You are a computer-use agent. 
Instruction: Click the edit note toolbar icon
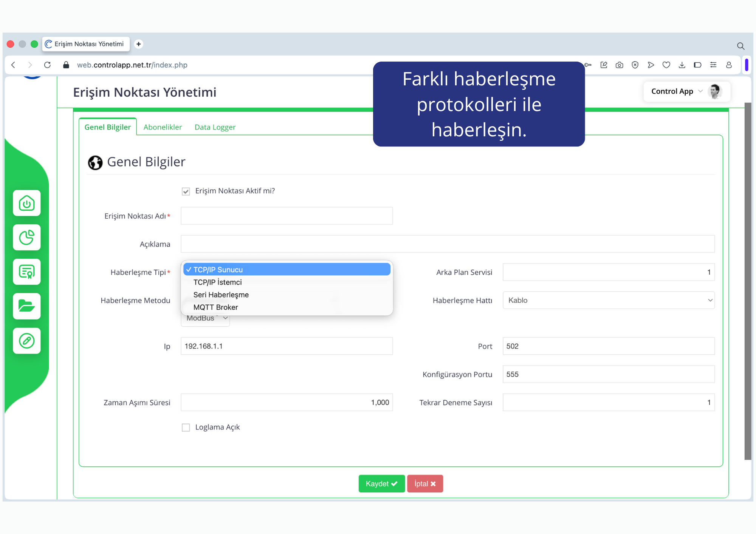pyautogui.click(x=604, y=65)
